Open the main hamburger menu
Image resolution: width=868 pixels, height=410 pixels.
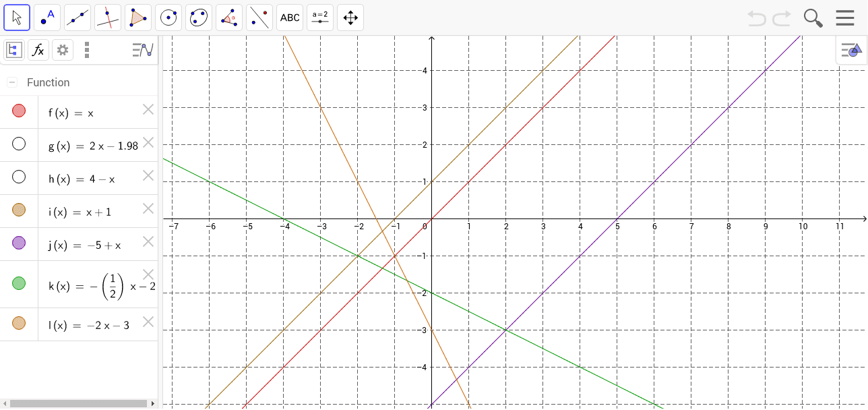click(x=845, y=18)
